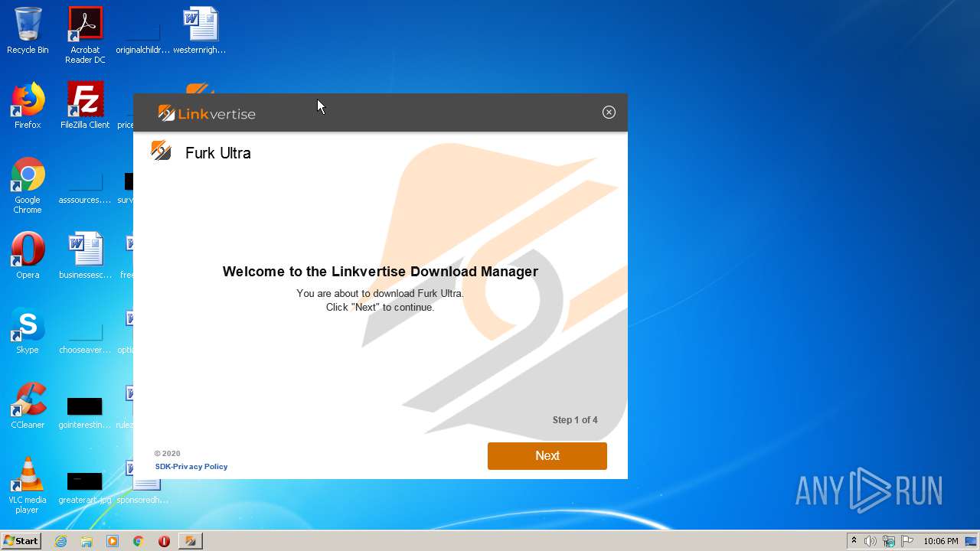Click the Show desktop button
Screen dimensions: 980x551
pyautogui.click(x=971, y=541)
